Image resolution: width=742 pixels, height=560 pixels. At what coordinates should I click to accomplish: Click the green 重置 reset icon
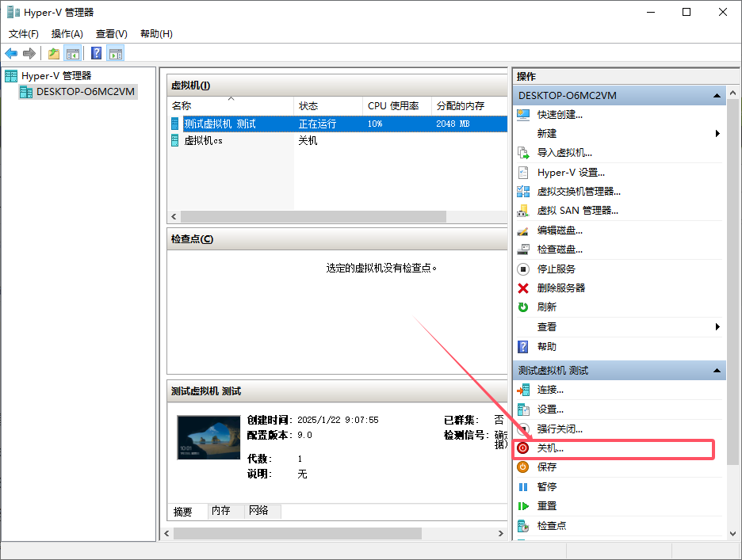tap(523, 506)
